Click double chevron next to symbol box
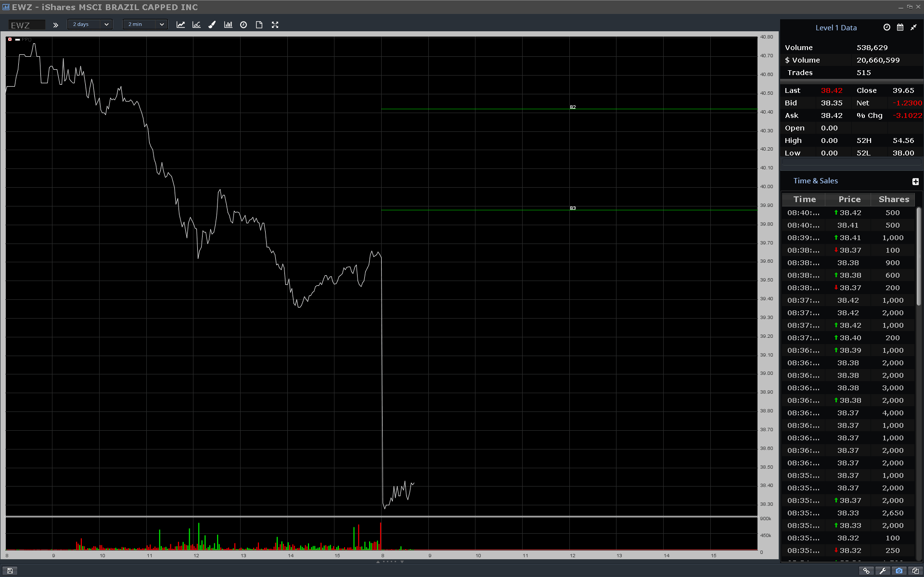Image resolution: width=924 pixels, height=577 pixels. pyautogui.click(x=56, y=25)
